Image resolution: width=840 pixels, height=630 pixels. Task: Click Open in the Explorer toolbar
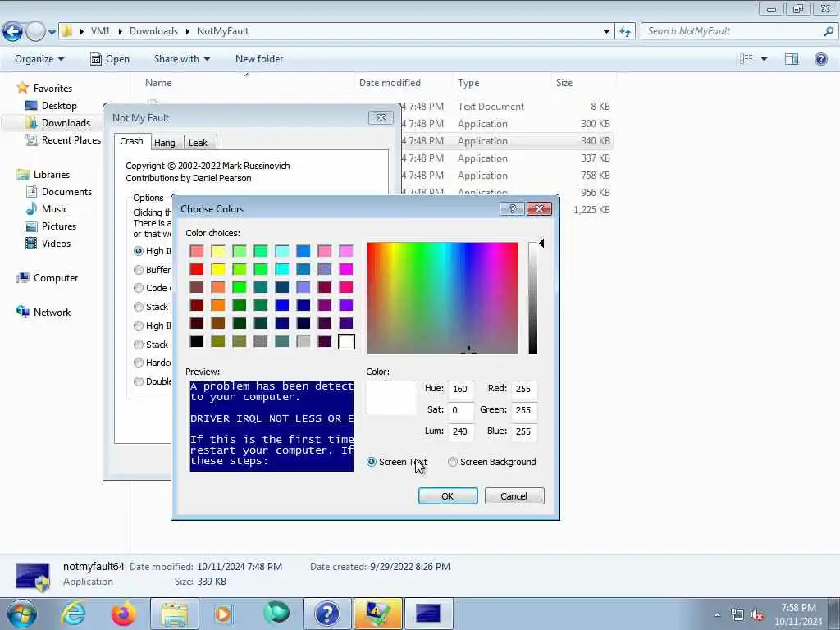pyautogui.click(x=110, y=59)
